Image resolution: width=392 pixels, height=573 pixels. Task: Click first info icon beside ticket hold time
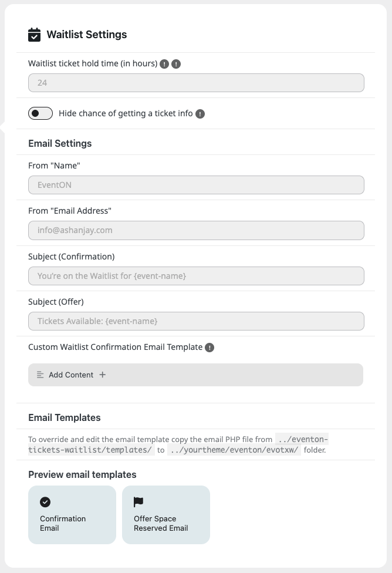tap(164, 64)
